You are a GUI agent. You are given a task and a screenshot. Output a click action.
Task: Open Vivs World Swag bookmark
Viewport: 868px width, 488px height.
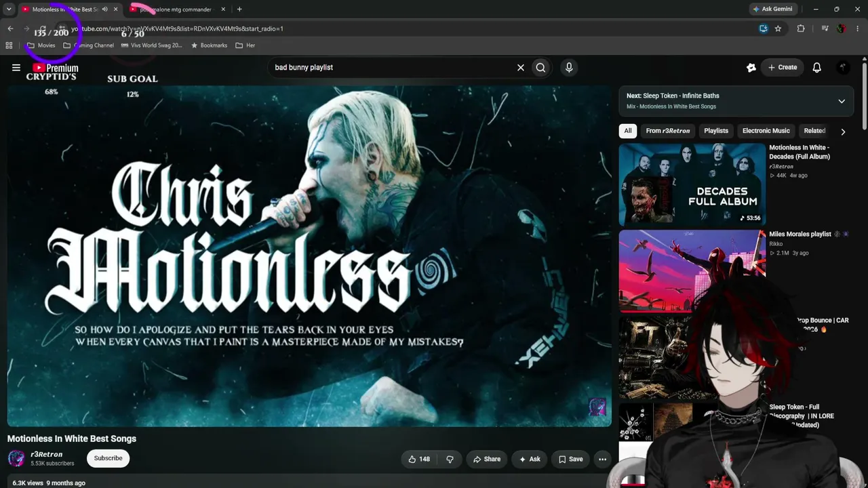(x=151, y=45)
